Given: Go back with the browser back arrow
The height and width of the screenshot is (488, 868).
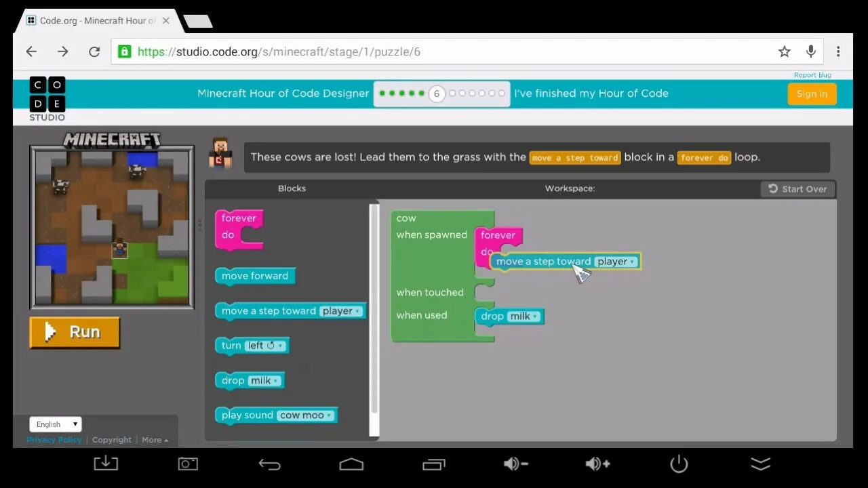Looking at the screenshot, I should pos(31,52).
